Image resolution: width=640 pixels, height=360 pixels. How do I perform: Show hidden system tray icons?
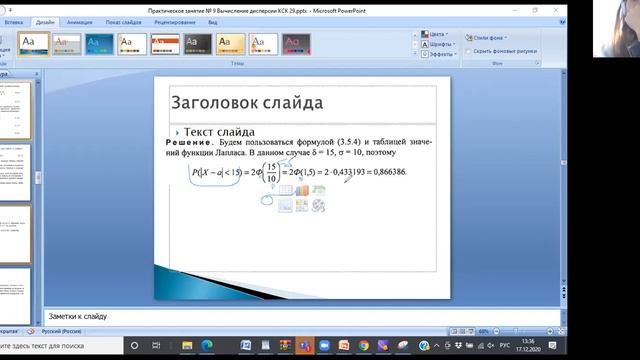(x=436, y=346)
